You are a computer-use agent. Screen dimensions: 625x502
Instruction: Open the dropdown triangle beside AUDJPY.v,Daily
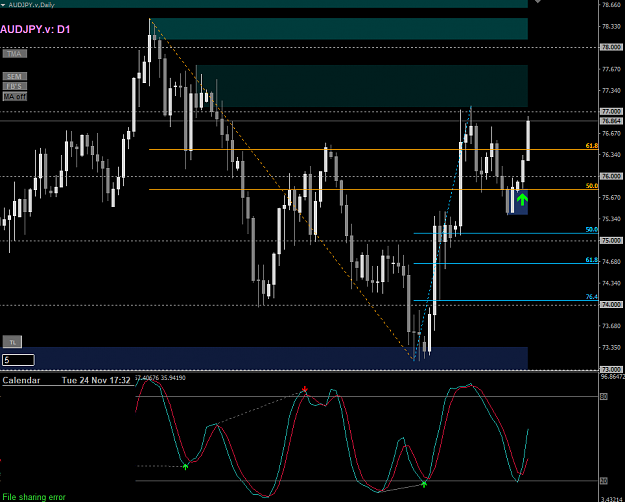[x=3, y=5]
